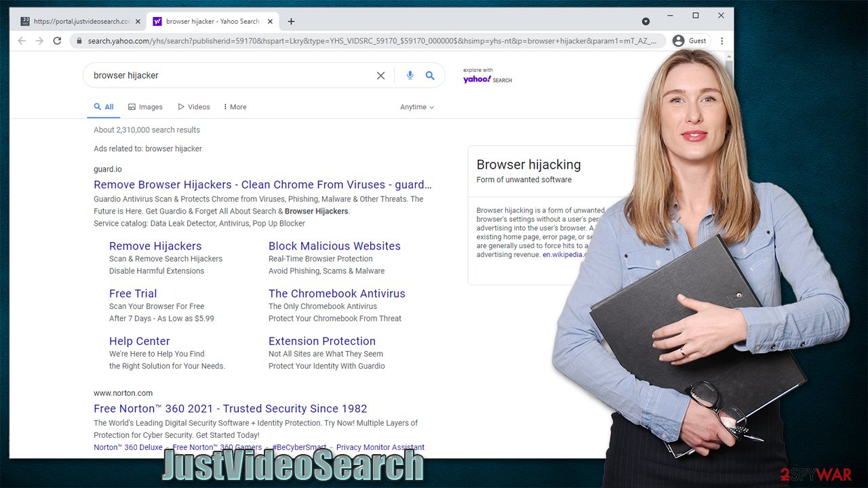Expand the Anytime filter dropdown
The image size is (868, 488).
[x=417, y=107]
